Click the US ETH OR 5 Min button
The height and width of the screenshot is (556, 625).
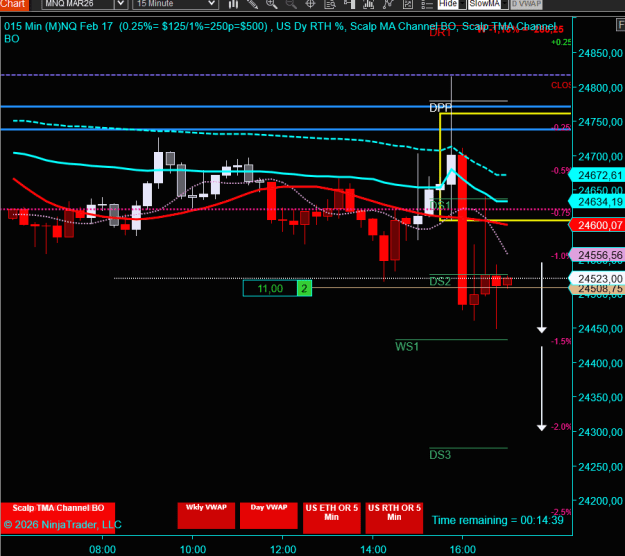[332, 517]
